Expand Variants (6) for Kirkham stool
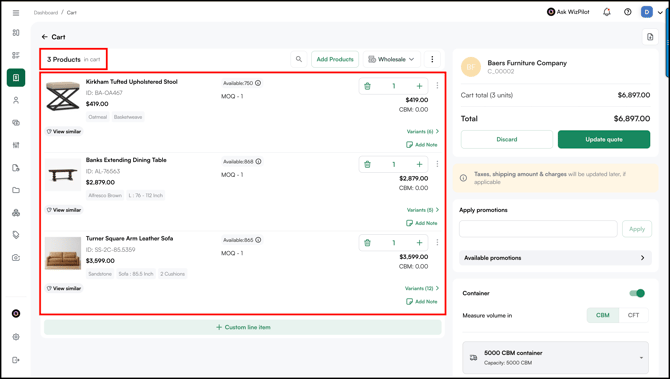Screen dimensions: 670x379 [423, 132]
